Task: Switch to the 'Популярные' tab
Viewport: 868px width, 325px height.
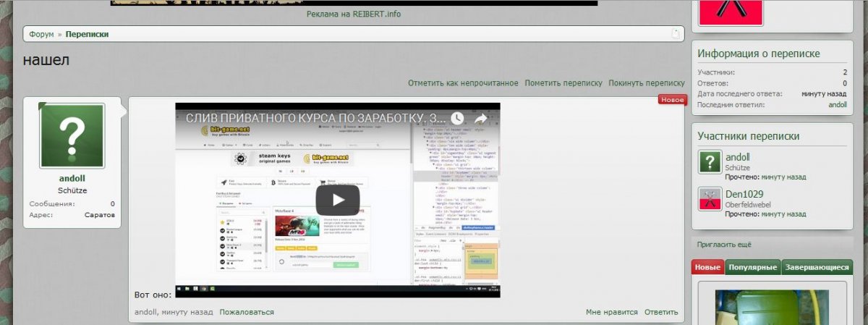Action: click(753, 267)
